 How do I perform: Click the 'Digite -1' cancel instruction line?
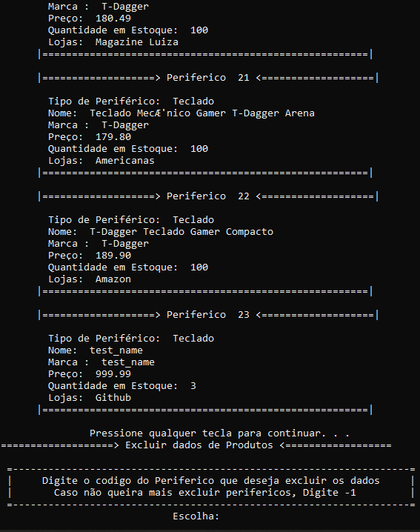(205, 493)
